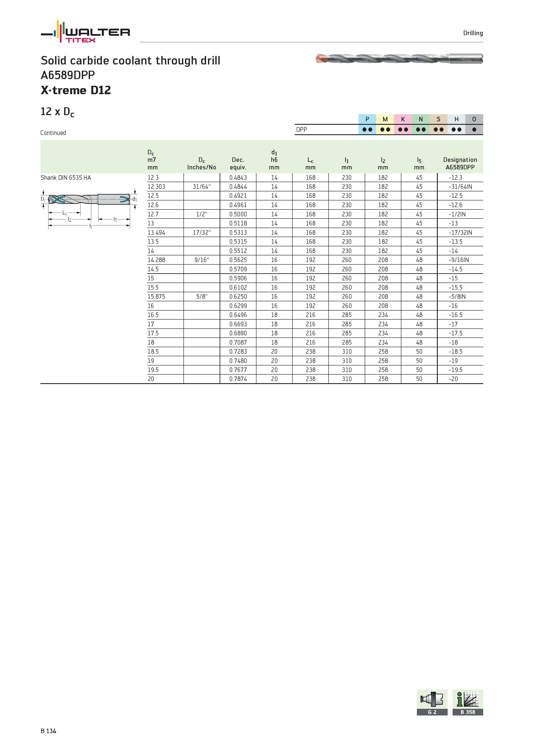Click the '0.7874' decimal equivalent cell

238,379
